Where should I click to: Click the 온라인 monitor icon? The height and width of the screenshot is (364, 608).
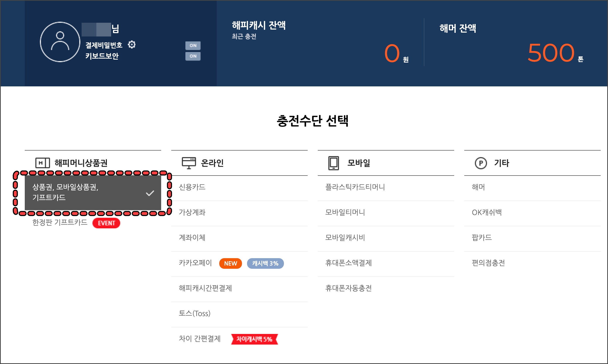click(x=189, y=163)
